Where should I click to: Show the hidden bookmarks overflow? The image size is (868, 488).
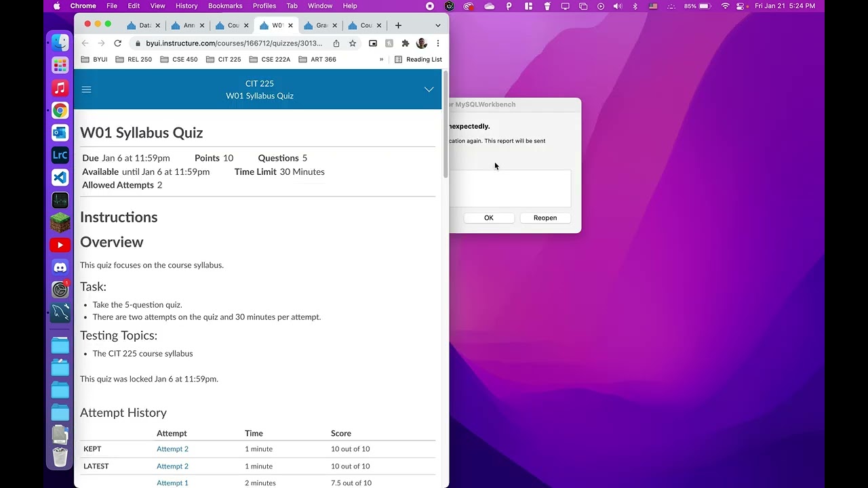coord(381,60)
